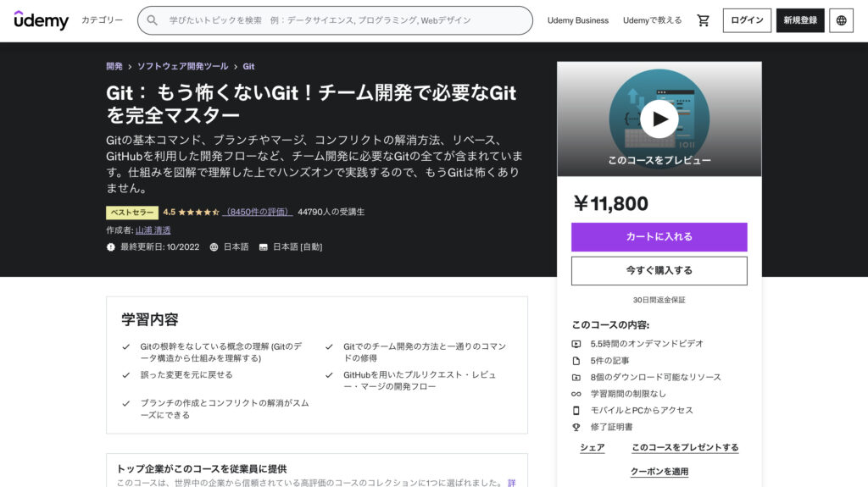This screenshot has height=487, width=868.
Task: Focus the course search input field
Action: click(x=335, y=20)
